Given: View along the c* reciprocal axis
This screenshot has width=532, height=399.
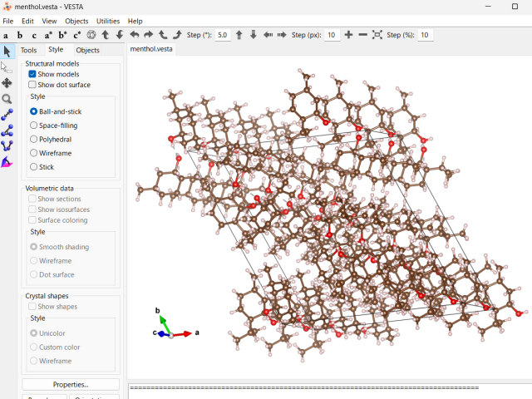Looking at the screenshot, I should [77, 36].
